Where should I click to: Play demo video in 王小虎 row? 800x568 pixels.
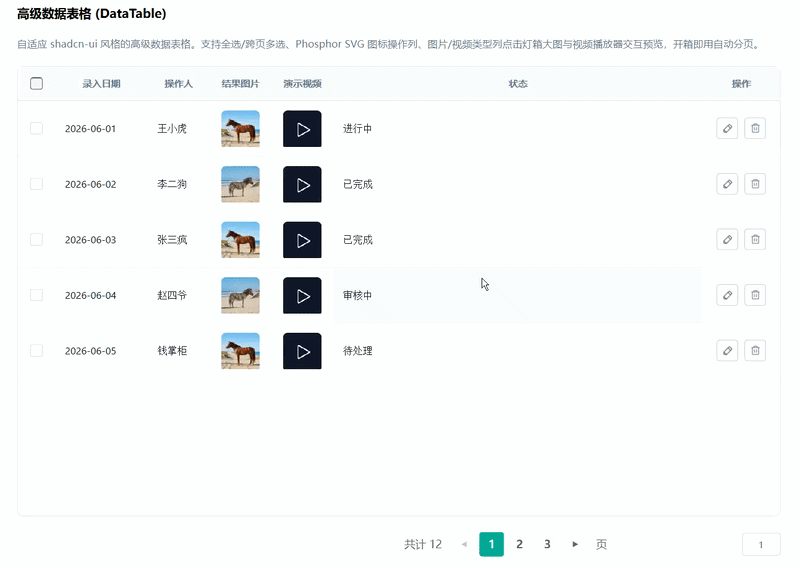point(302,129)
